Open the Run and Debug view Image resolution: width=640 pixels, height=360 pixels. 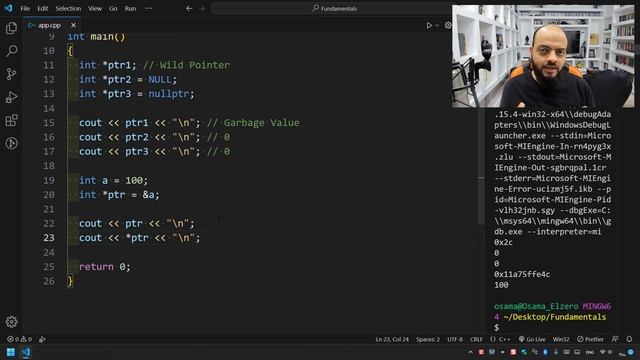pos(11,97)
